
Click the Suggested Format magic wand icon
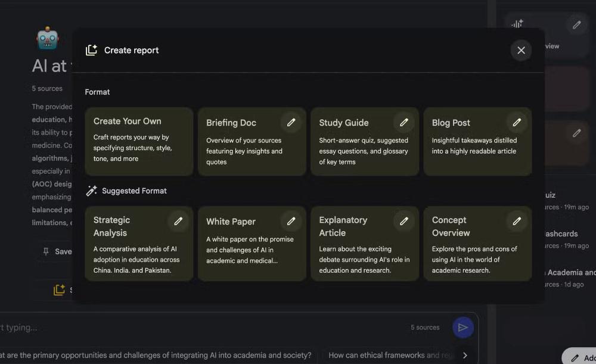[92, 191]
